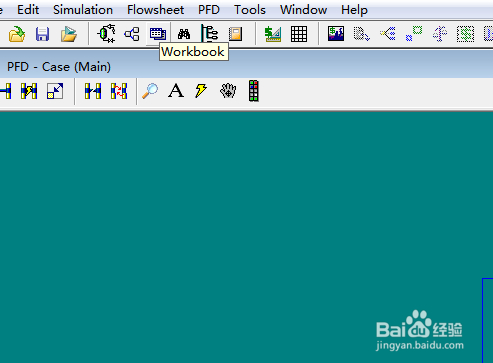Select Auto Attach mode with lightning icon
Screen dimensions: 493x363
point(29,91)
